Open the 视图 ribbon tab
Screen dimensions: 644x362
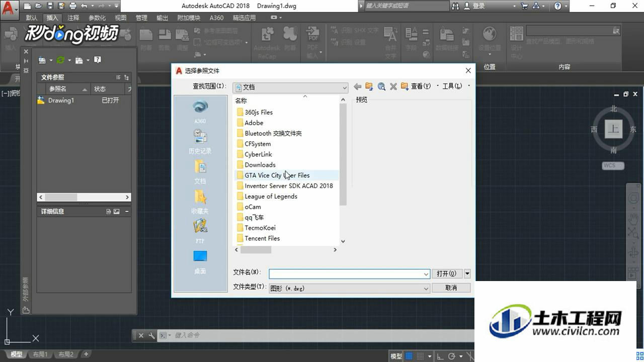[121, 18]
